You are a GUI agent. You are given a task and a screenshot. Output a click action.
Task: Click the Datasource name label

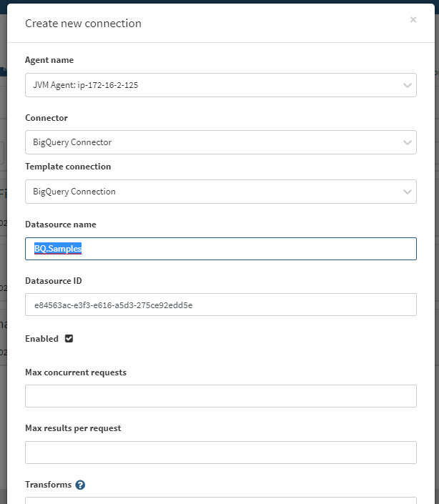(61, 224)
